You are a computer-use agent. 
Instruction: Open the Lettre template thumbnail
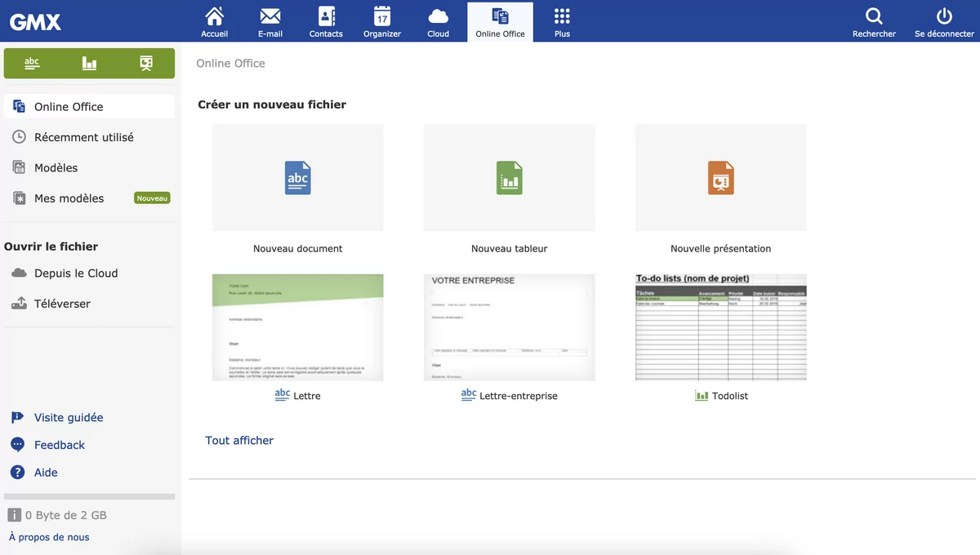pos(297,327)
